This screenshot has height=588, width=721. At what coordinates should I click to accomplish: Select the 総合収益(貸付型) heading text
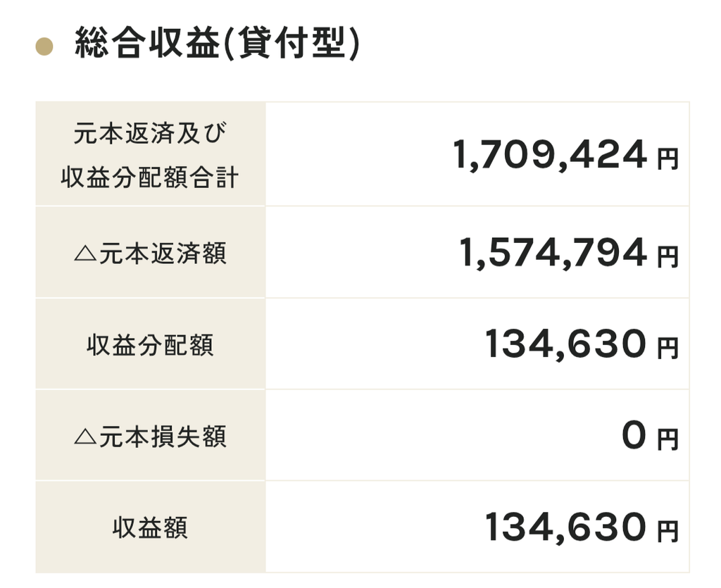[x=217, y=43]
